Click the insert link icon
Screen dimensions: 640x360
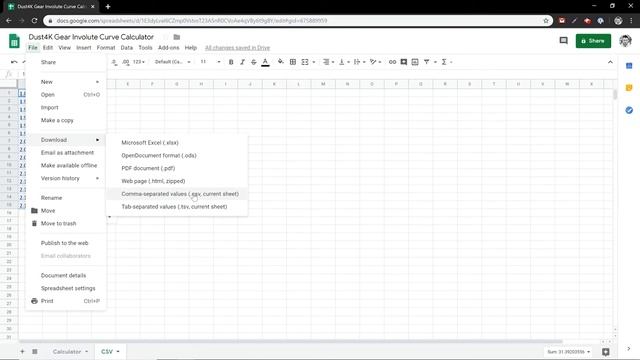pyautogui.click(x=392, y=62)
